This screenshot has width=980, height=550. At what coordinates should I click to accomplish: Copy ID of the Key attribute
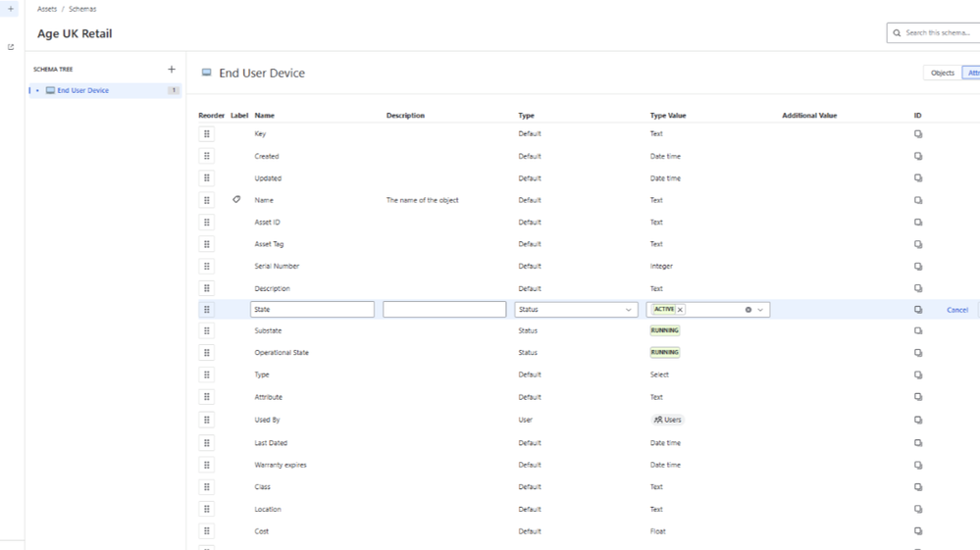click(x=918, y=133)
